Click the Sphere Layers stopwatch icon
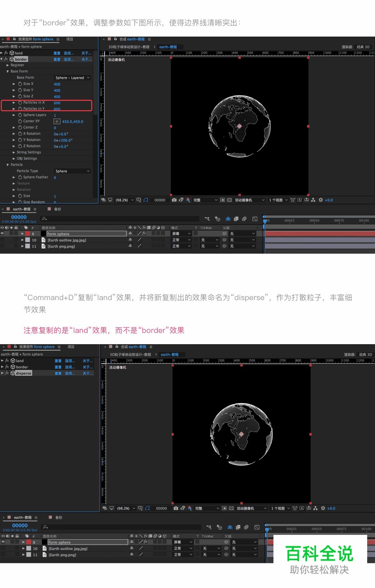The width and height of the screenshot is (375, 588). click(x=20, y=115)
